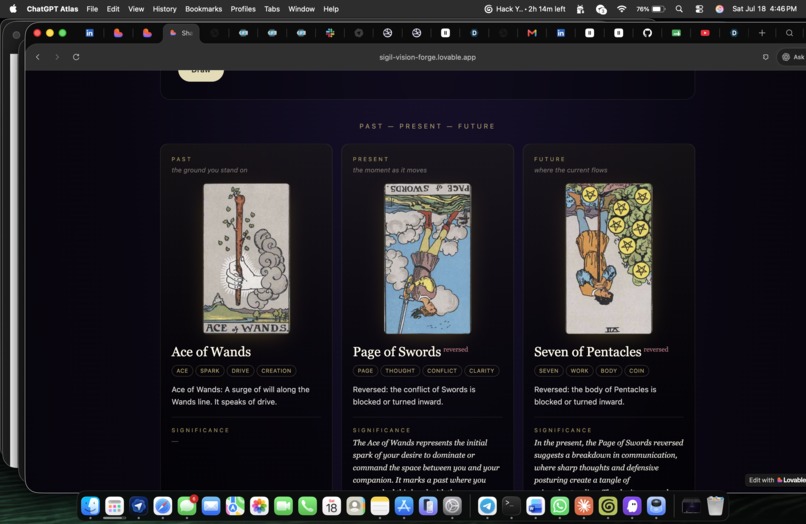Click the DRIVE tag
806x524 pixels.
point(240,371)
